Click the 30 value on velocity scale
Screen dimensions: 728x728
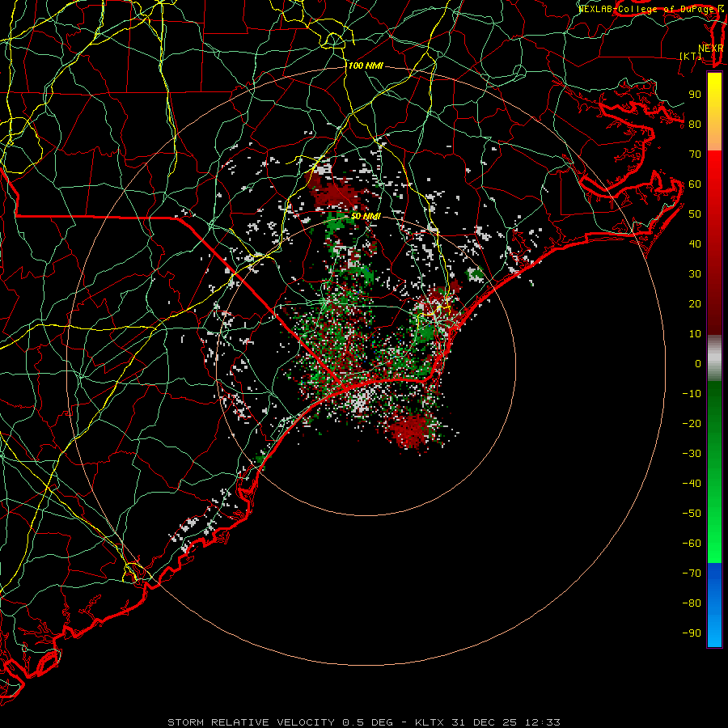click(695, 274)
